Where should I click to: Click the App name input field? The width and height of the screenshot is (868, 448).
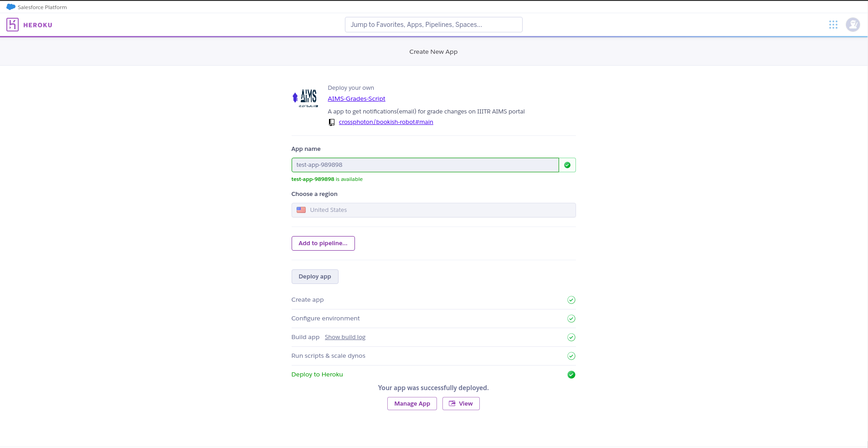pos(425,165)
